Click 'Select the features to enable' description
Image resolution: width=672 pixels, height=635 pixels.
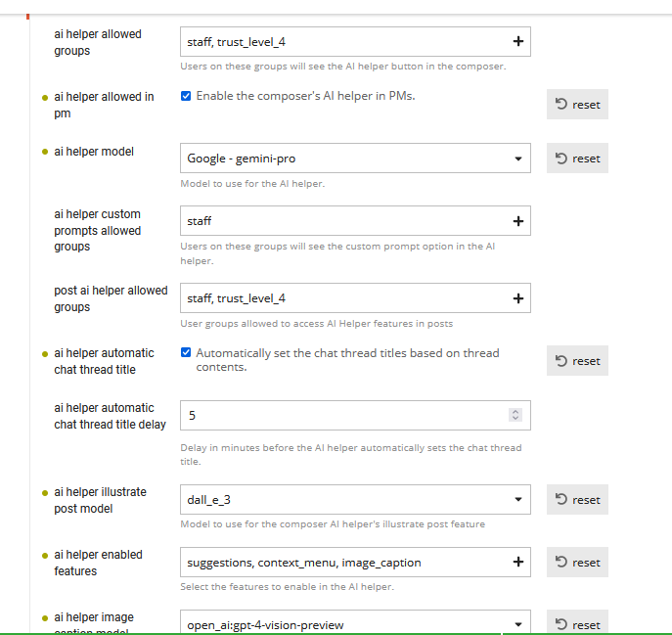287,586
